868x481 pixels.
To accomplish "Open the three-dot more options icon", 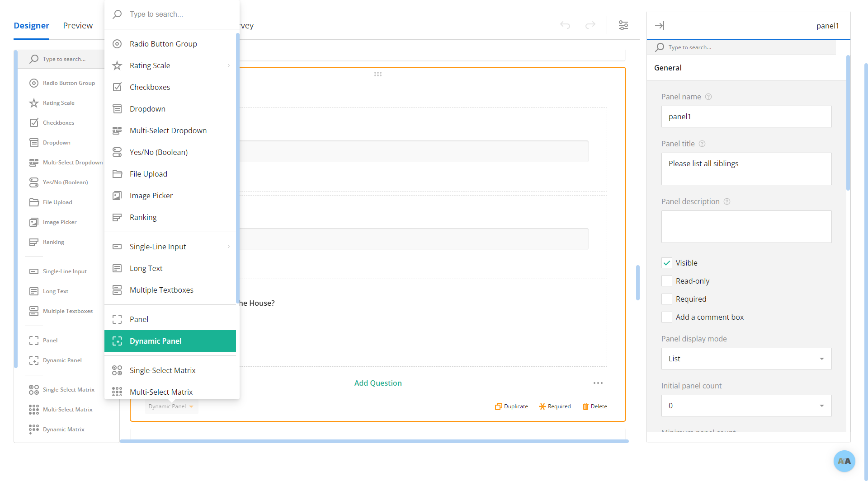I will pos(598,383).
